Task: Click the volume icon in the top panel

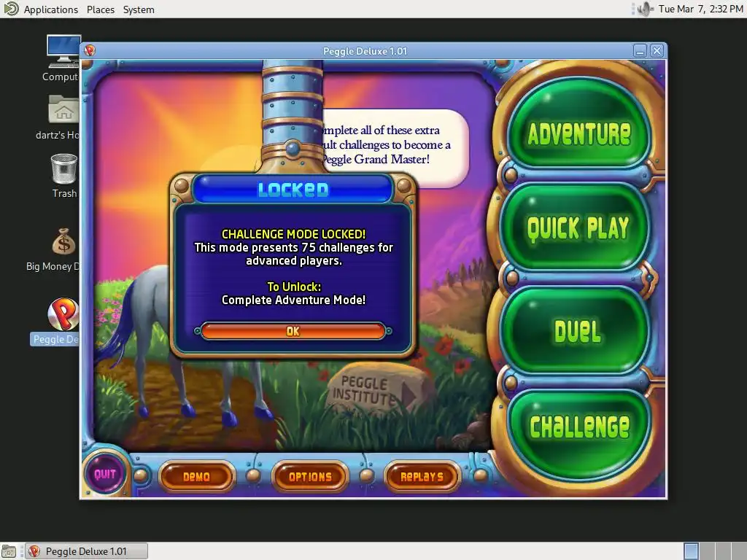Action: point(645,9)
